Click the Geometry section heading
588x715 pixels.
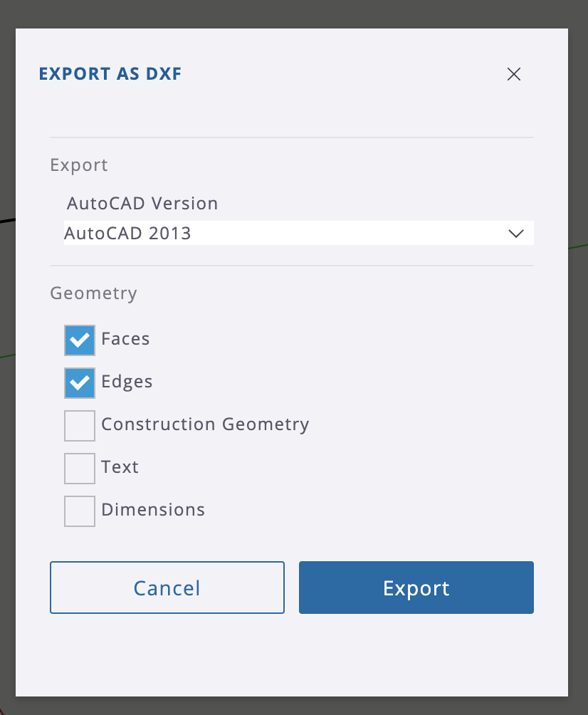tap(93, 293)
